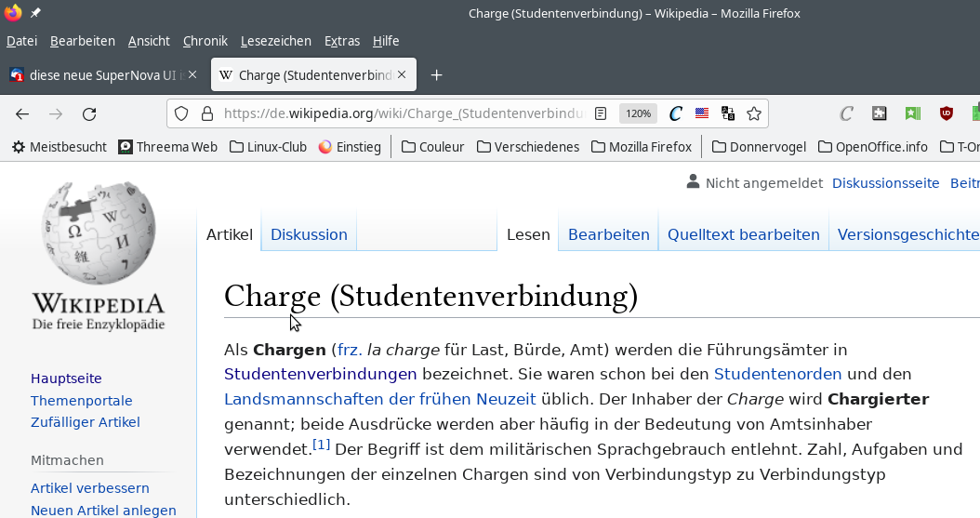The width and height of the screenshot is (980, 518).
Task: Reset the 120% zoom level badge
Action: pyautogui.click(x=638, y=113)
